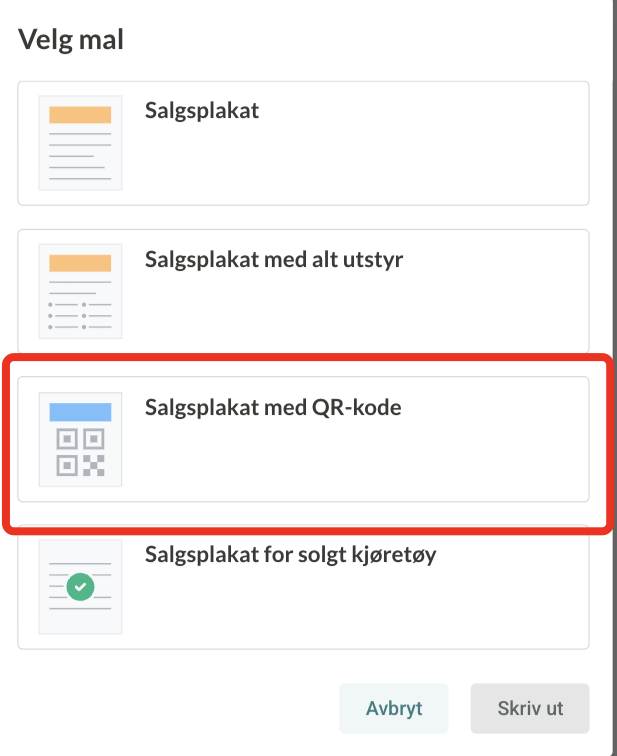Click the sold vehicle template icon
Screen dimensions: 617x756
coord(80,587)
